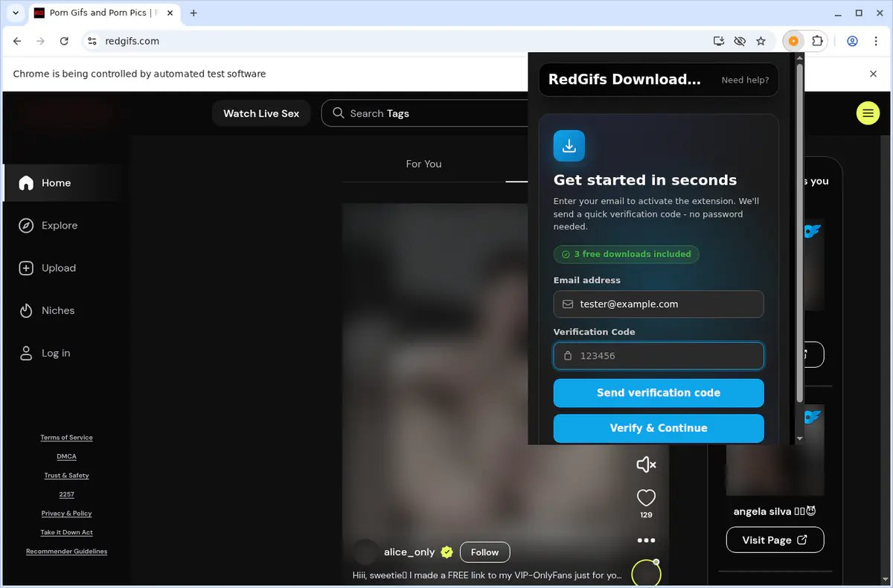Open the yellow hamburger menu
The width and height of the screenshot is (893, 588).
868,113
